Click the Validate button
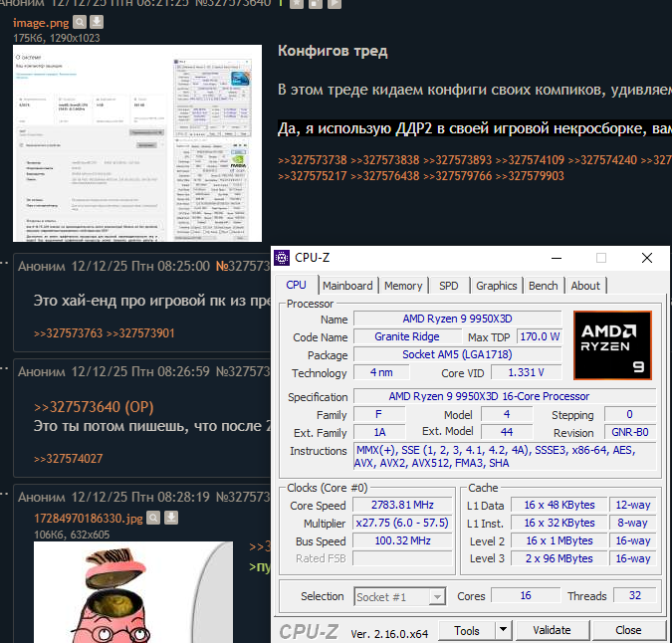The width and height of the screenshot is (672, 643). [x=552, y=630]
